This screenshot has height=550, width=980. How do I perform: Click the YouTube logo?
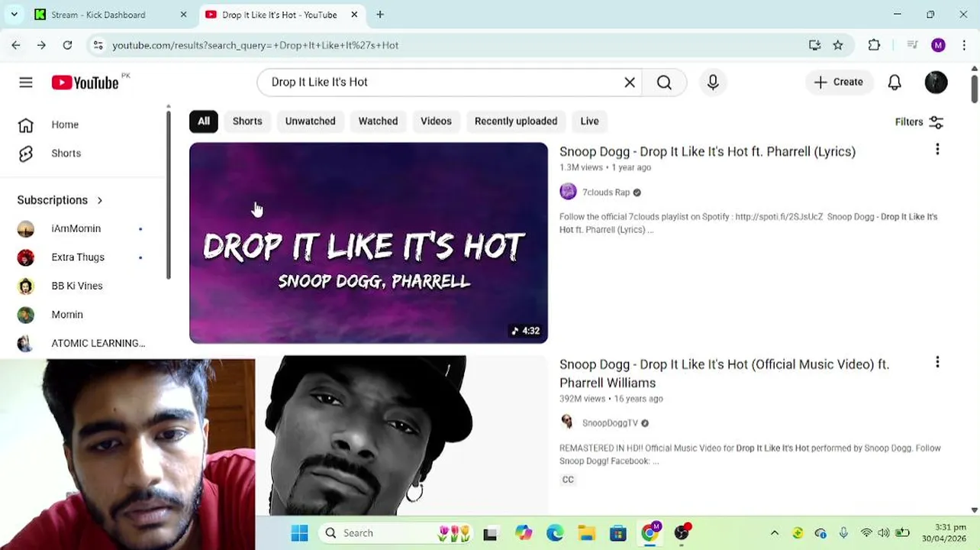85,82
